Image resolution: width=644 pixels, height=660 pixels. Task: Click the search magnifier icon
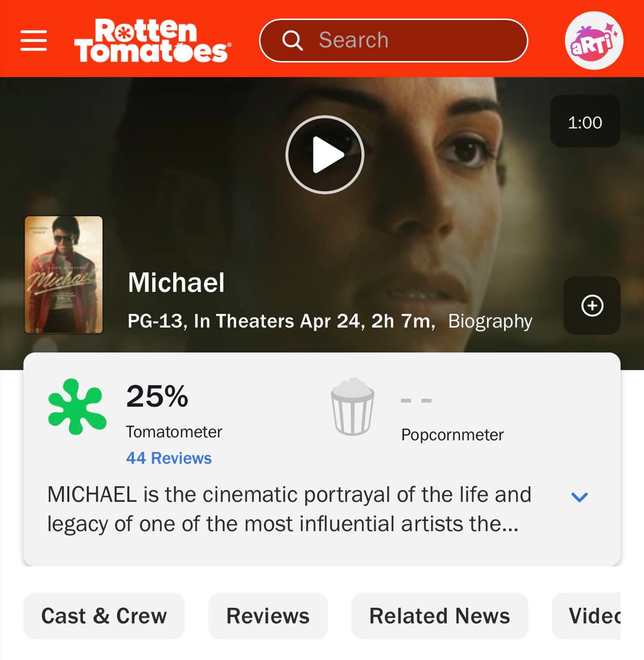point(292,40)
